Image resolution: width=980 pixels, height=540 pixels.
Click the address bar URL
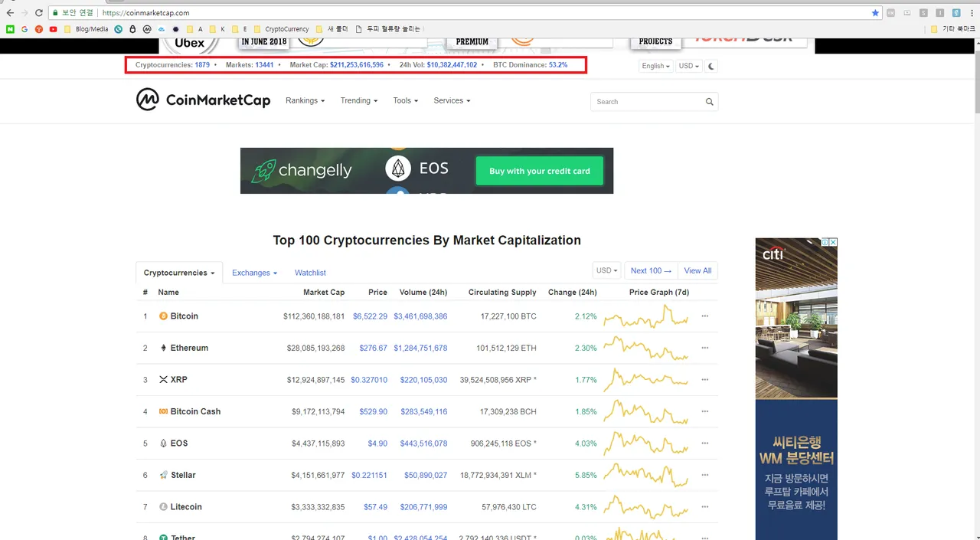pyautogui.click(x=145, y=13)
